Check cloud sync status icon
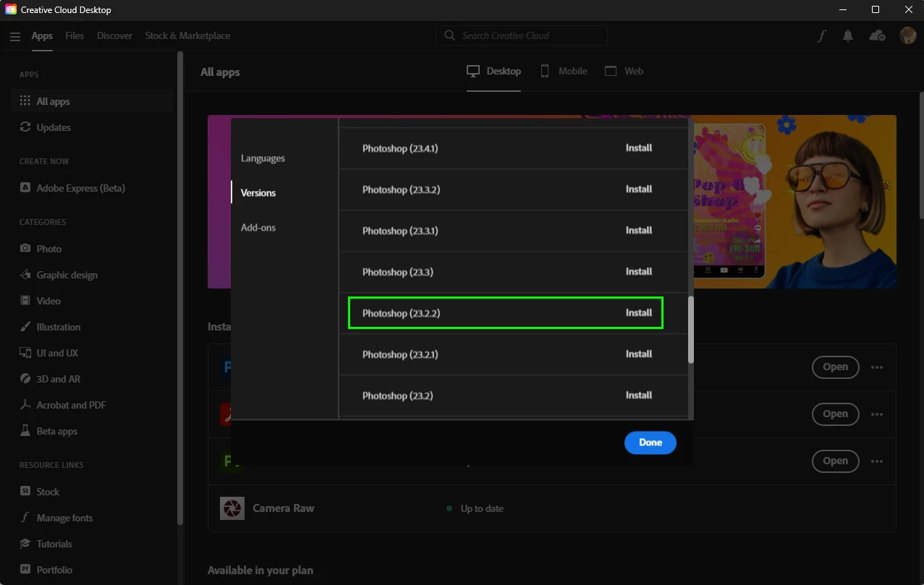The image size is (924, 585). (x=877, y=35)
